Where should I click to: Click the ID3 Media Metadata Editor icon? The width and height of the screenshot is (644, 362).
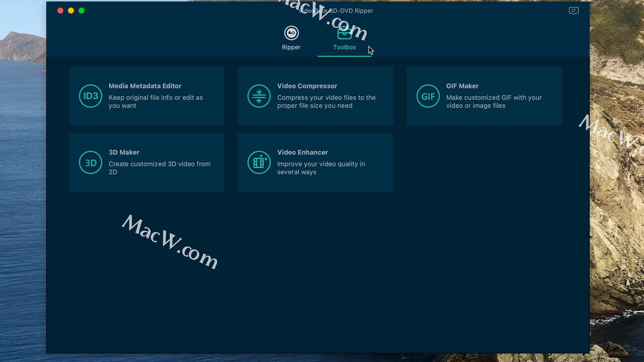(90, 96)
